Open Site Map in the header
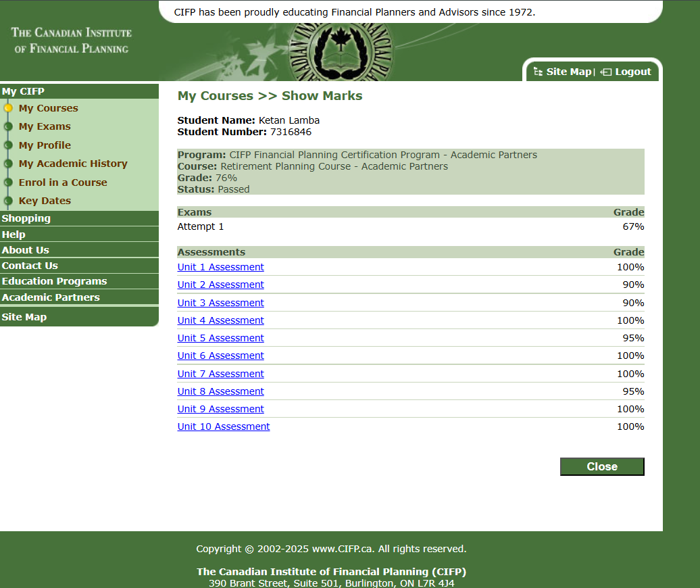 tap(569, 72)
